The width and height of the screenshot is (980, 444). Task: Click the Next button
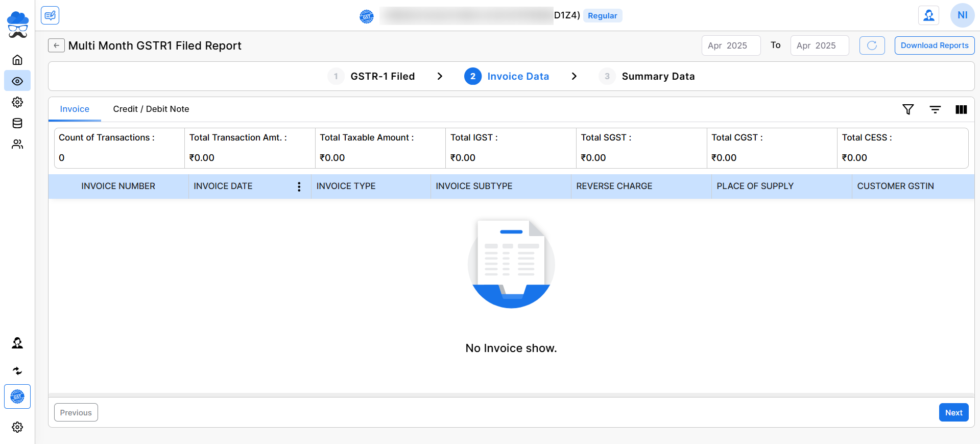click(x=953, y=412)
